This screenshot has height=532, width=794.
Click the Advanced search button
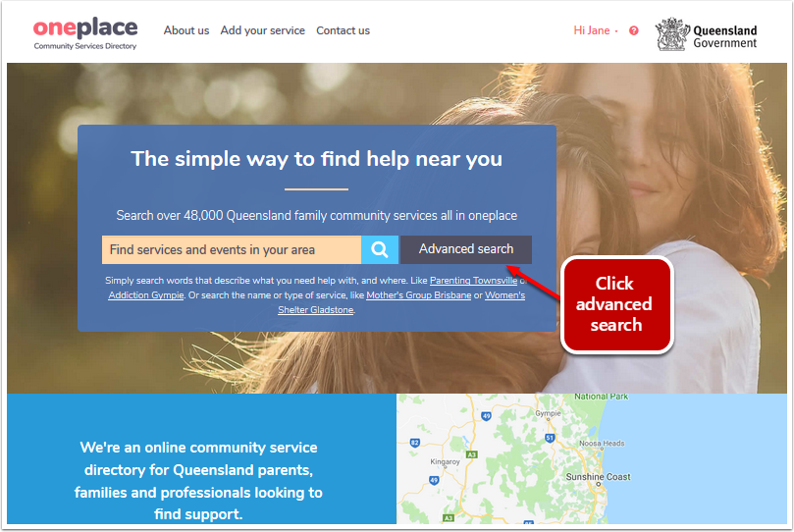coord(466,249)
